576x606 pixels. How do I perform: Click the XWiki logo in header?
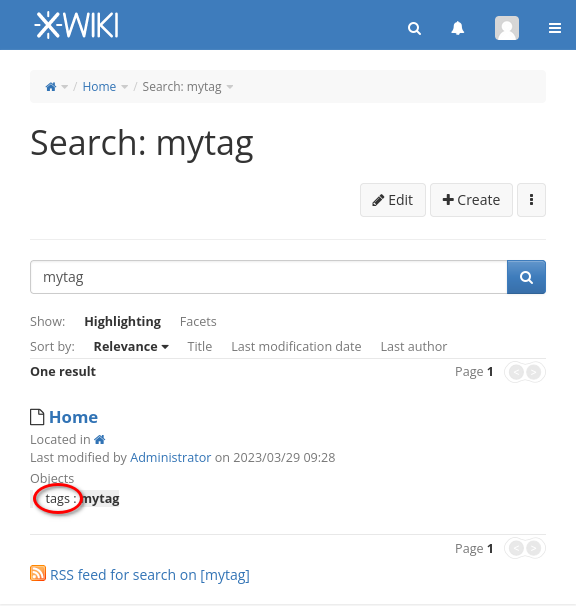(77, 26)
